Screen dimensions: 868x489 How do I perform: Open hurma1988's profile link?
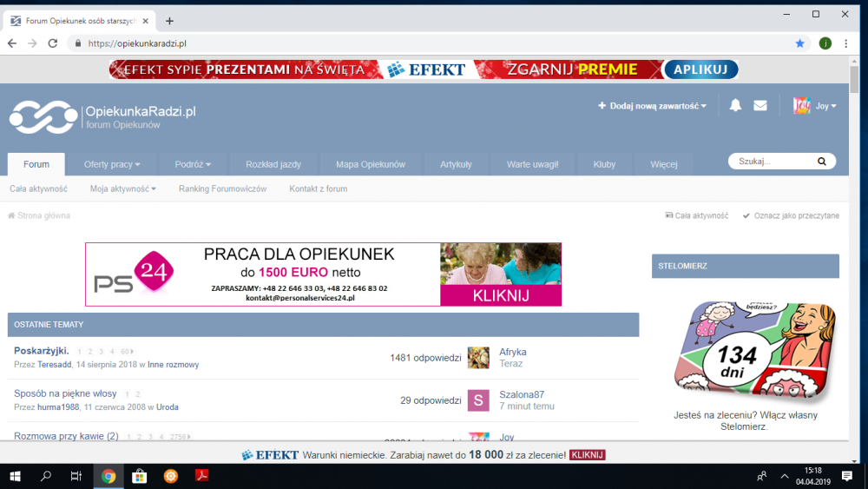[x=58, y=407]
